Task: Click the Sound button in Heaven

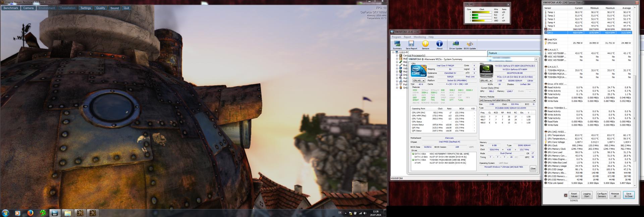Action: (115, 8)
